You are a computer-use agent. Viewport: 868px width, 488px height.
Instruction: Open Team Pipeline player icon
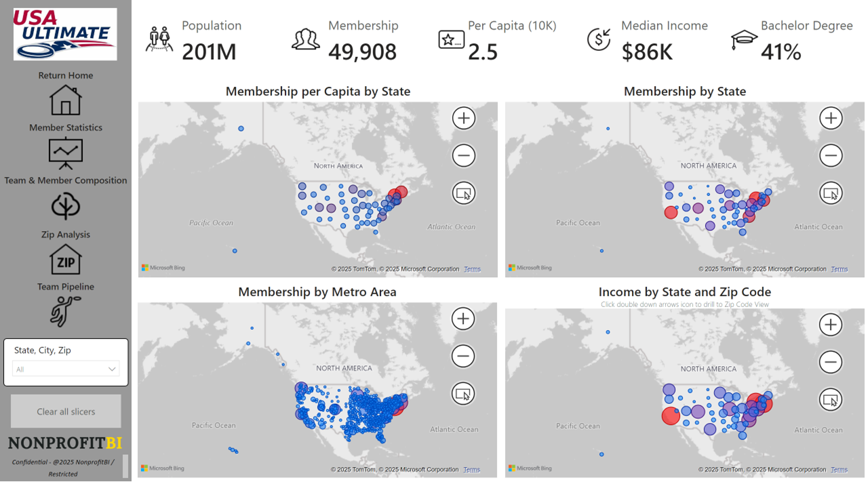coord(65,311)
